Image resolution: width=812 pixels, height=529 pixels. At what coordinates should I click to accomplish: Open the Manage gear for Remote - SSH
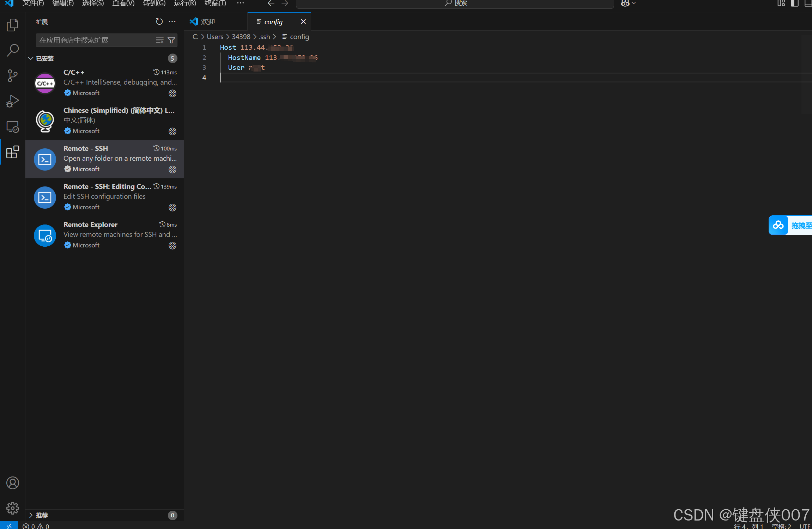[x=172, y=170]
